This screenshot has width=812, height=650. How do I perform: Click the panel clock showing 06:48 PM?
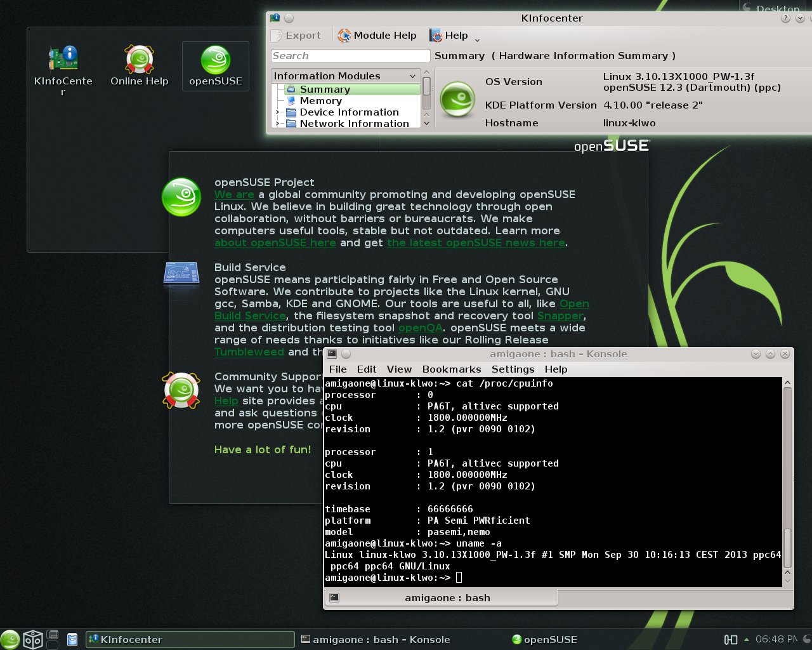776,639
